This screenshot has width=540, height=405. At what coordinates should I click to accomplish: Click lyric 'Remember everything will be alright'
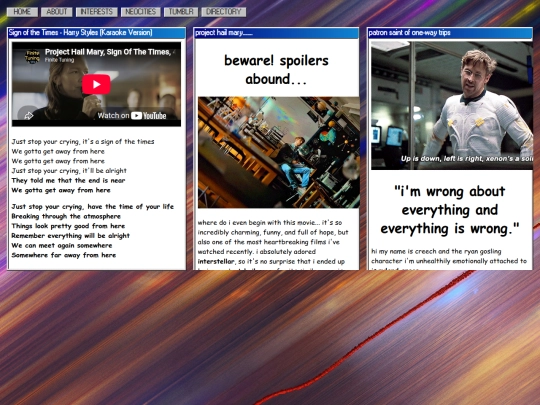(71, 236)
